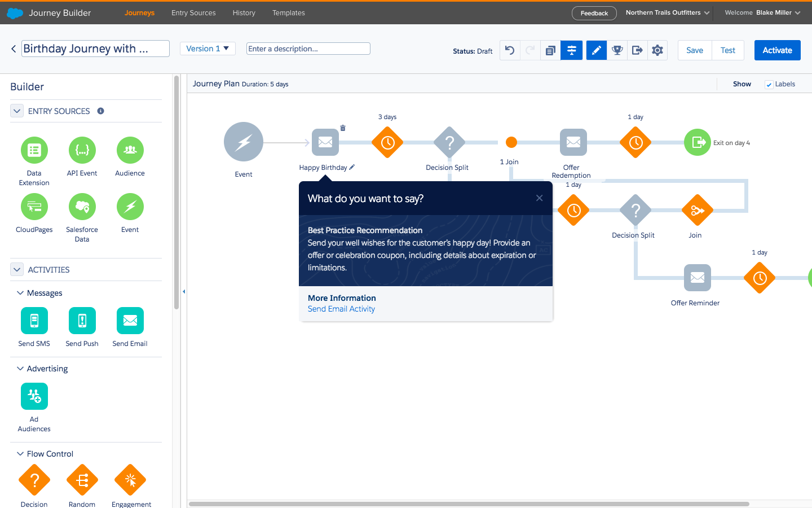812x508 pixels.
Task: Open the Offer Reminder email activity
Action: 698,278
